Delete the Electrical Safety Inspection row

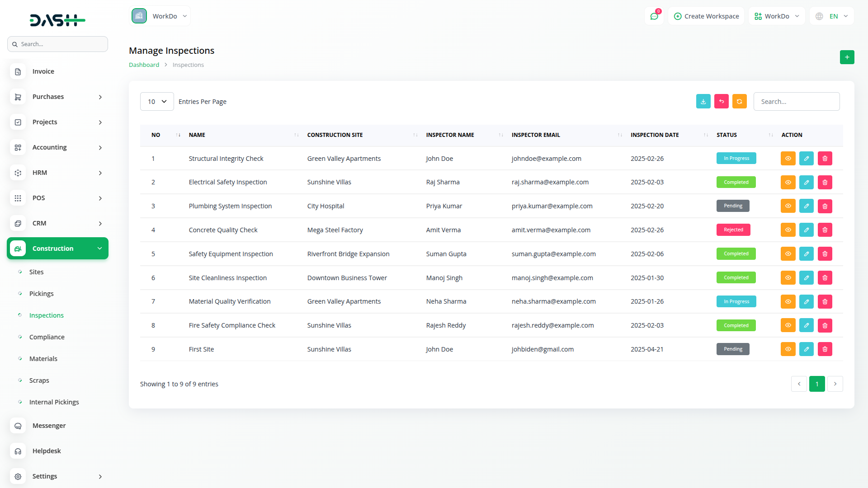pyautogui.click(x=825, y=183)
